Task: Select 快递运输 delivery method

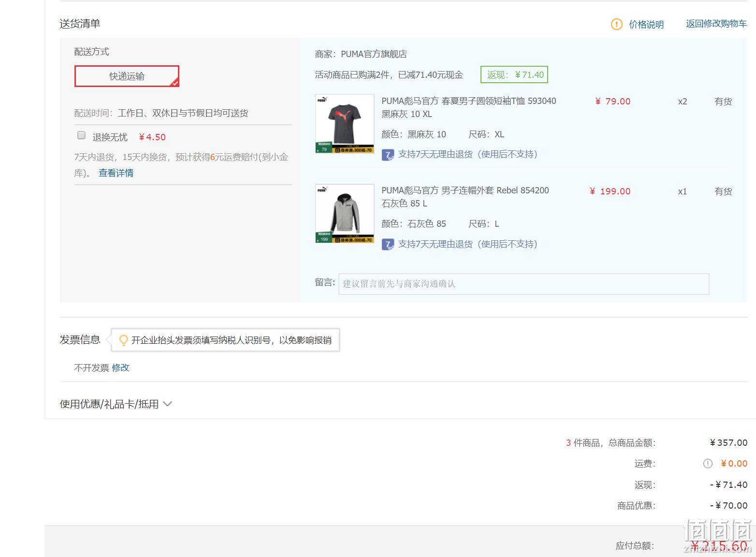Action: [127, 76]
